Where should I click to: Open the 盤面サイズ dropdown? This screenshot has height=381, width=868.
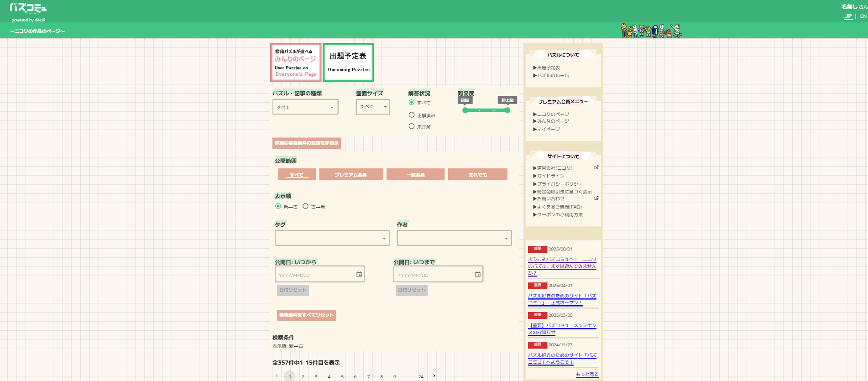point(372,107)
